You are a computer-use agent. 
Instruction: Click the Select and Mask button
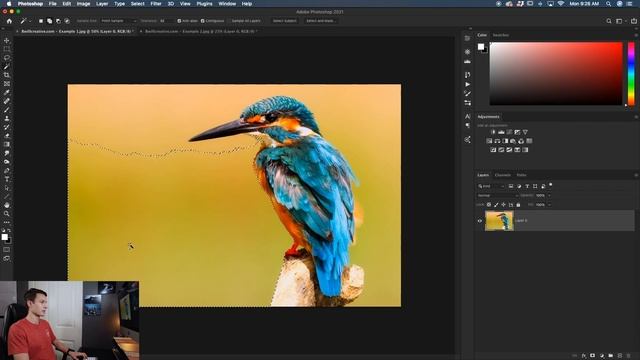click(x=320, y=21)
